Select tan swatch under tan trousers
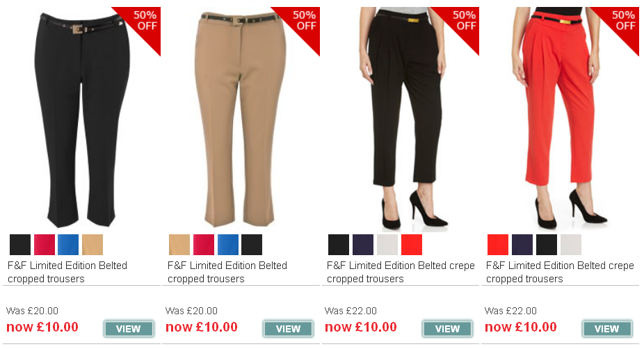This screenshot has height=349, width=644. pyautogui.click(x=179, y=245)
